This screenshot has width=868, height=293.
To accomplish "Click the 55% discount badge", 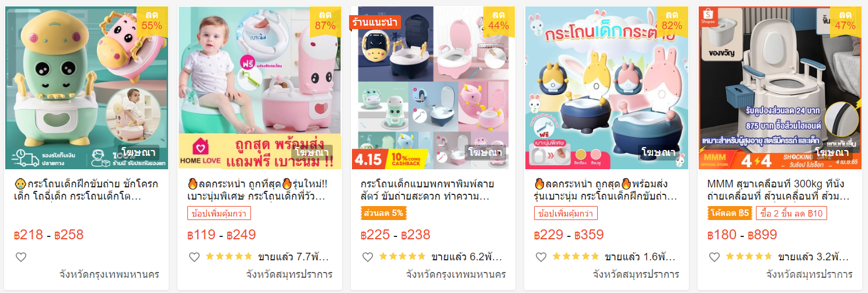I will click(152, 20).
